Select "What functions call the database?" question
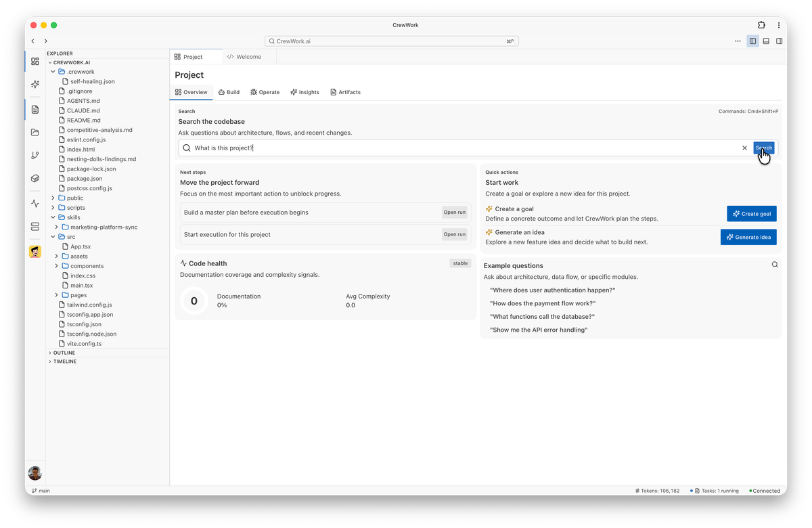The image size is (812, 528). click(542, 317)
